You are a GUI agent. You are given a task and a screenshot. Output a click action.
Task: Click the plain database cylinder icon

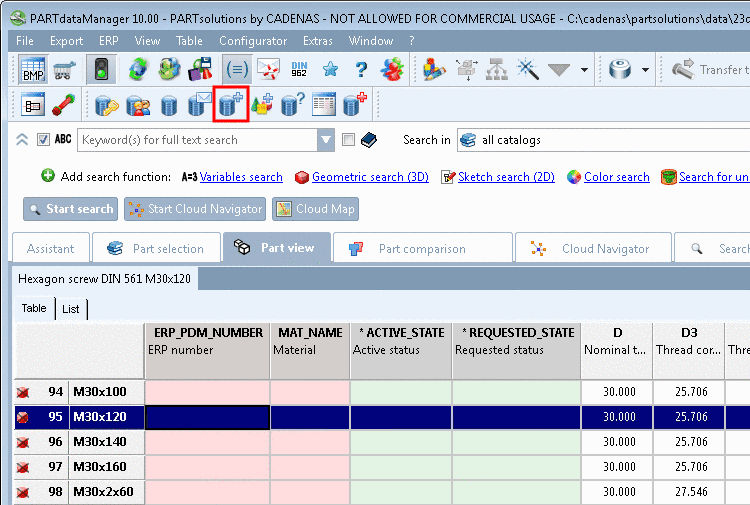click(x=169, y=105)
